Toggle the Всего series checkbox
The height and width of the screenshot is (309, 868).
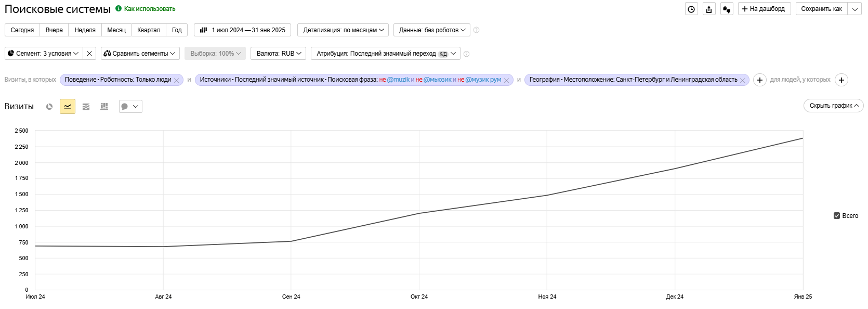click(x=837, y=216)
